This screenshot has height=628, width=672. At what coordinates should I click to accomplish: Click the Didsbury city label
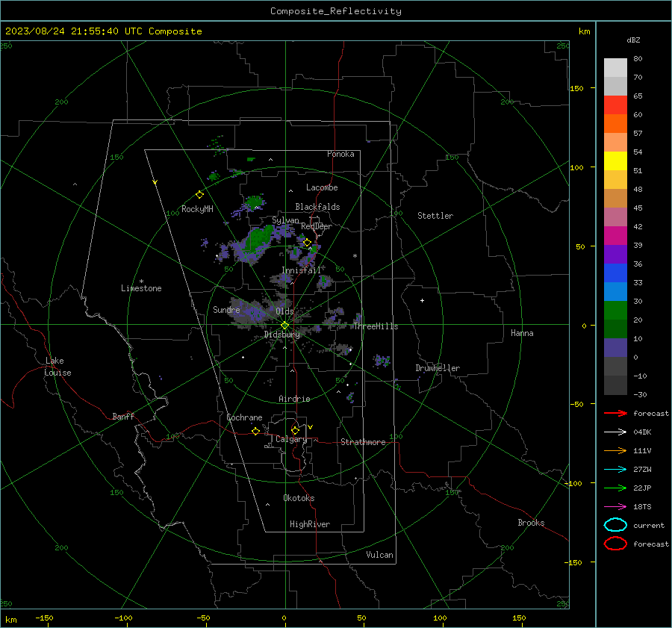[x=281, y=335]
